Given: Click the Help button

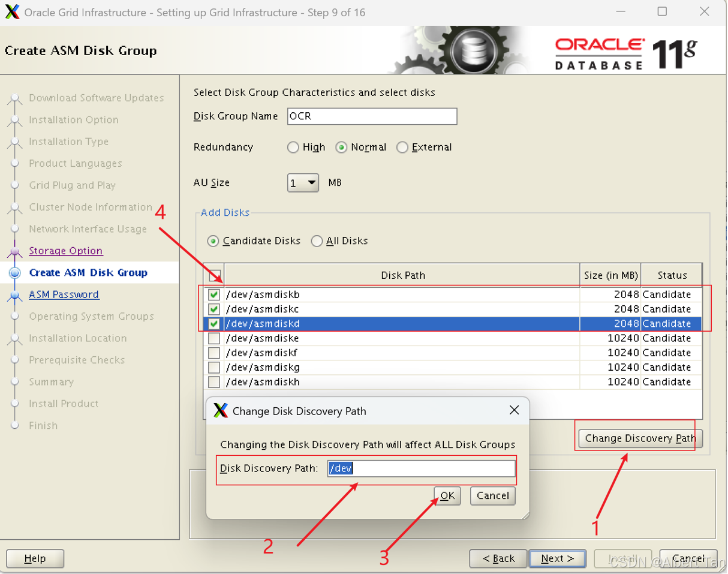Looking at the screenshot, I should pos(35,558).
